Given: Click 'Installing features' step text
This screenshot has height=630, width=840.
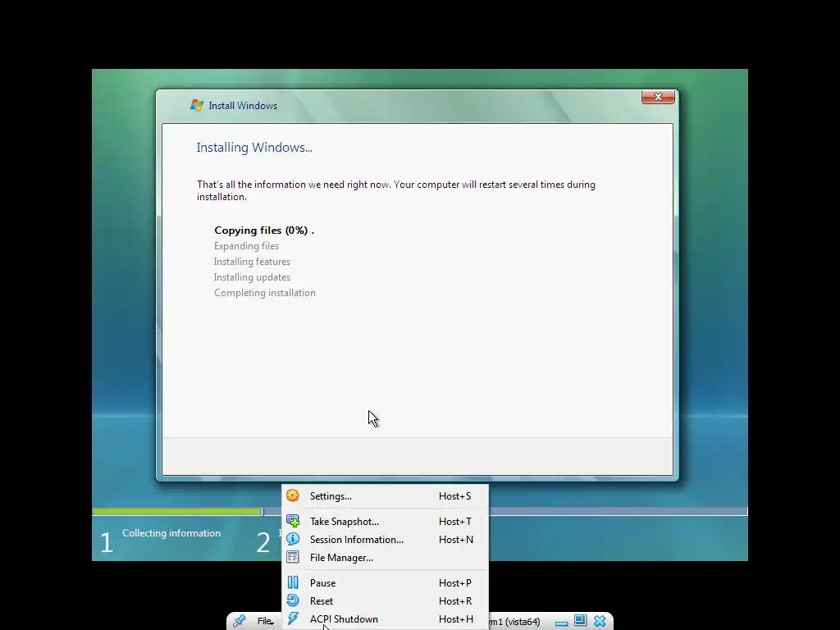Looking at the screenshot, I should coord(252,262).
